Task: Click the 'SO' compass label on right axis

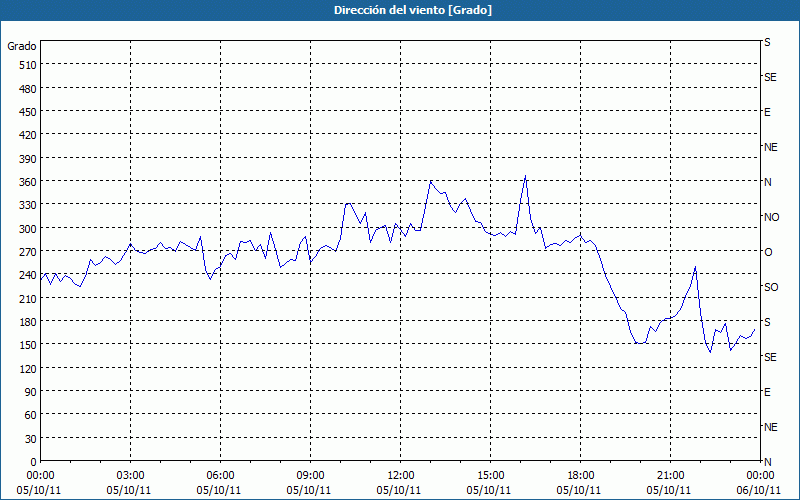Action: point(771,287)
